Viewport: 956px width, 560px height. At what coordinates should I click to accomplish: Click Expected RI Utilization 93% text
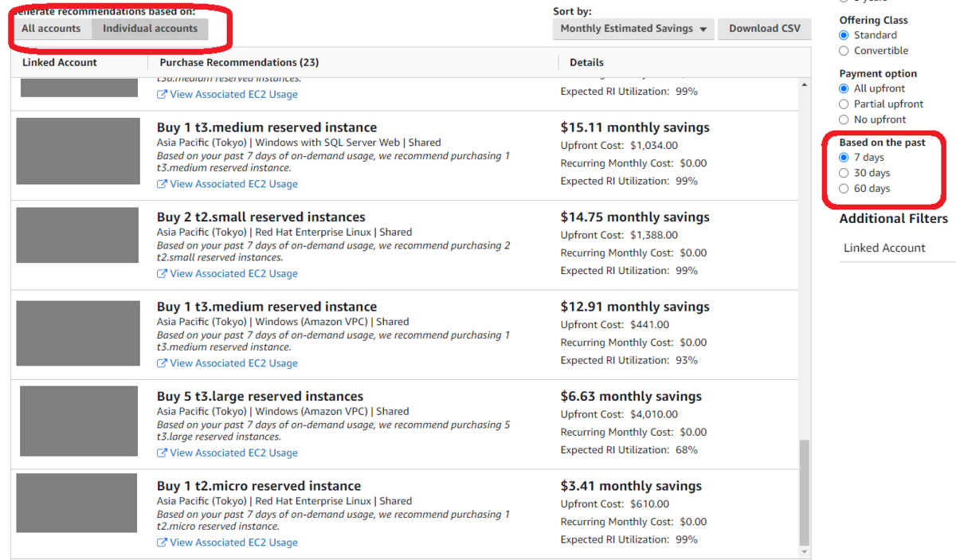coord(629,360)
